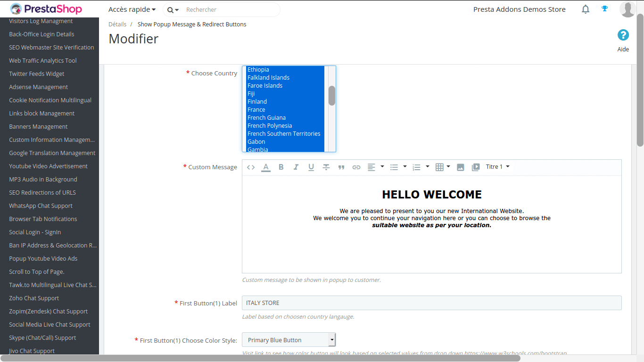Open the notifications bell

click(586, 9)
